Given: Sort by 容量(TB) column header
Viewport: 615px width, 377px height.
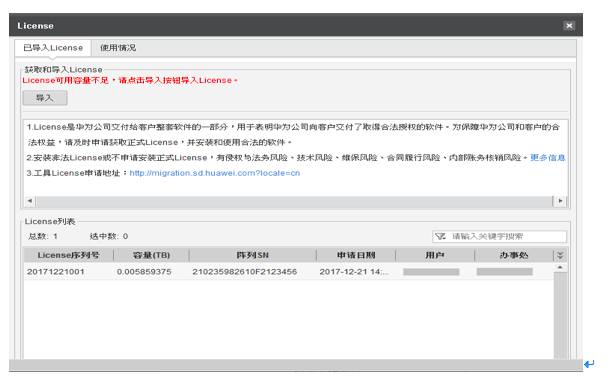Looking at the screenshot, I should point(151,255).
